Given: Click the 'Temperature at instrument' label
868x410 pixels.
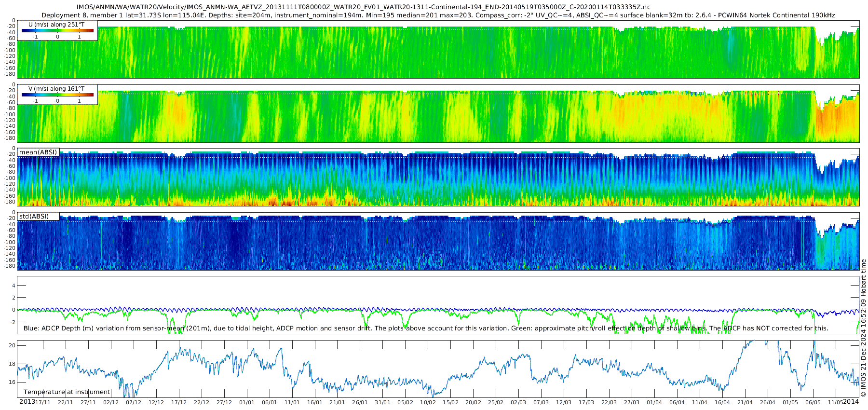Looking at the screenshot, I should [67, 392].
